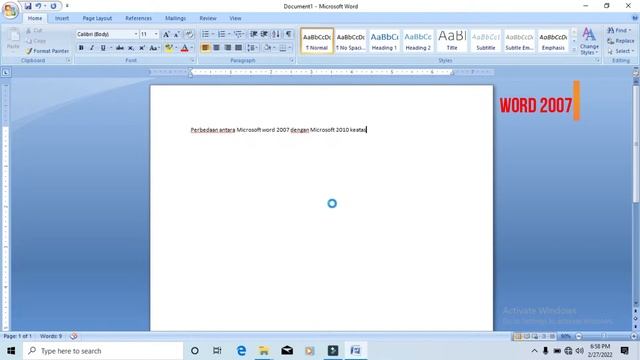Viewport: 640px width, 360px height.
Task: Open Windows Start menu
Action: coord(11,351)
